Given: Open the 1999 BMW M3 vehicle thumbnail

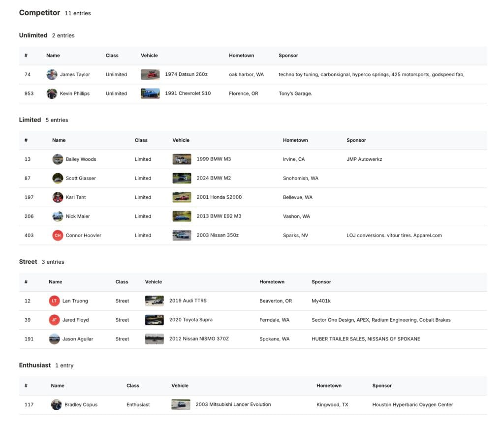Looking at the screenshot, I should tap(182, 159).
